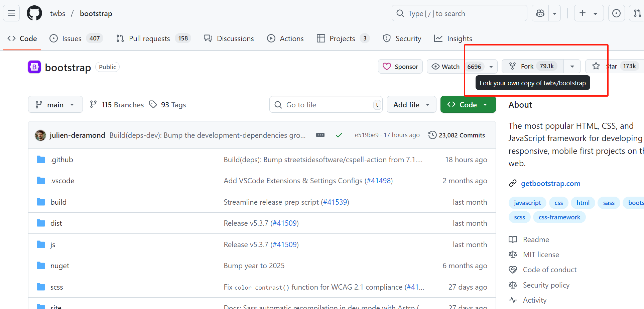Expand the create new plus dropdown
644x309 pixels.
pyautogui.click(x=589, y=13)
